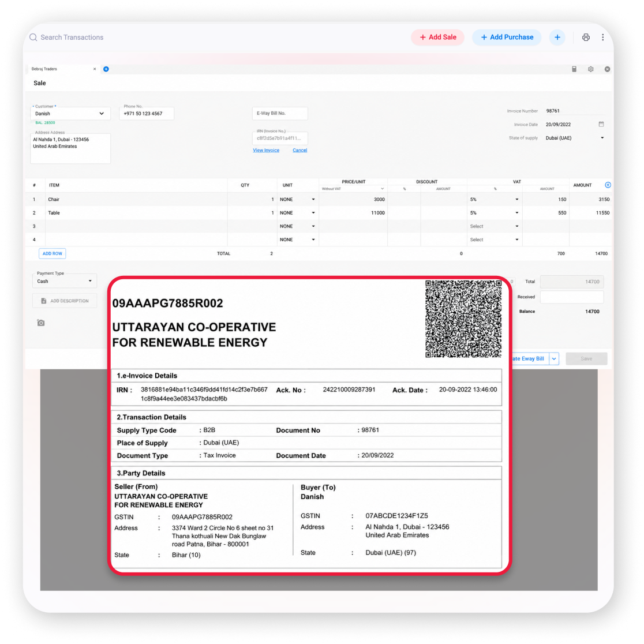Click the E-Way Bill No. field
This screenshot has height=644, width=644.
[x=280, y=113]
